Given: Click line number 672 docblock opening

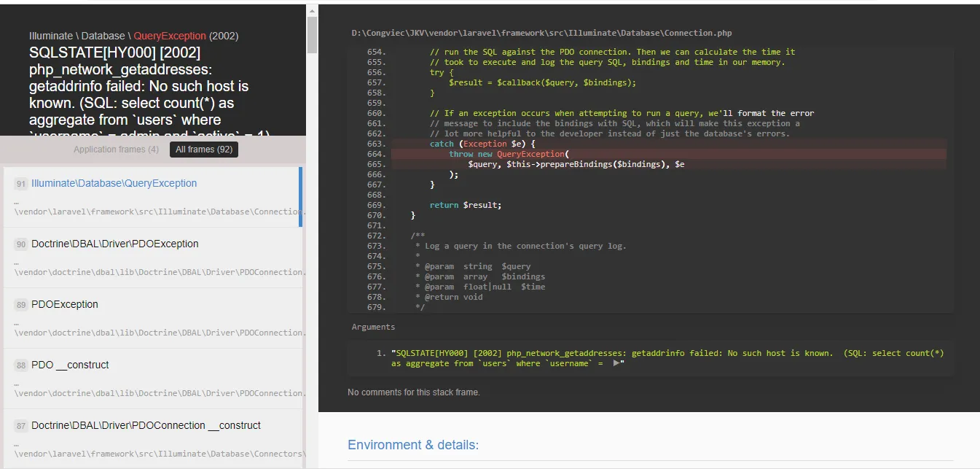Looking at the screenshot, I should click(x=377, y=236).
